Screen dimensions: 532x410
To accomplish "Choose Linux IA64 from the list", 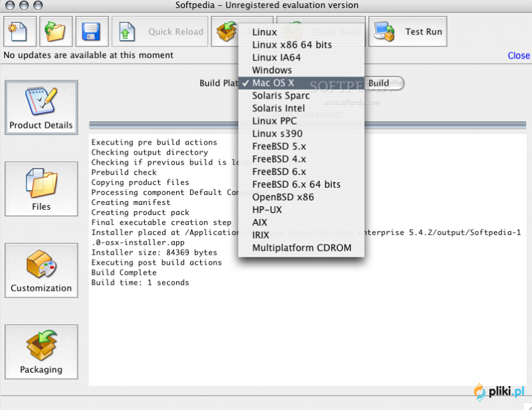I will 301,57.
